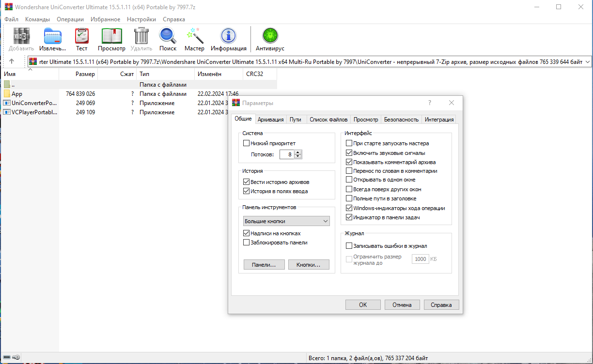Uncheck Надписи на кнопках

point(246,233)
